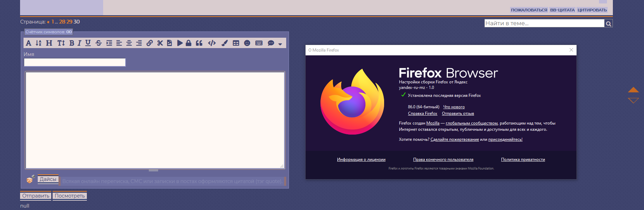Click into the Имя input field
This screenshot has width=644, height=210.
point(75,62)
